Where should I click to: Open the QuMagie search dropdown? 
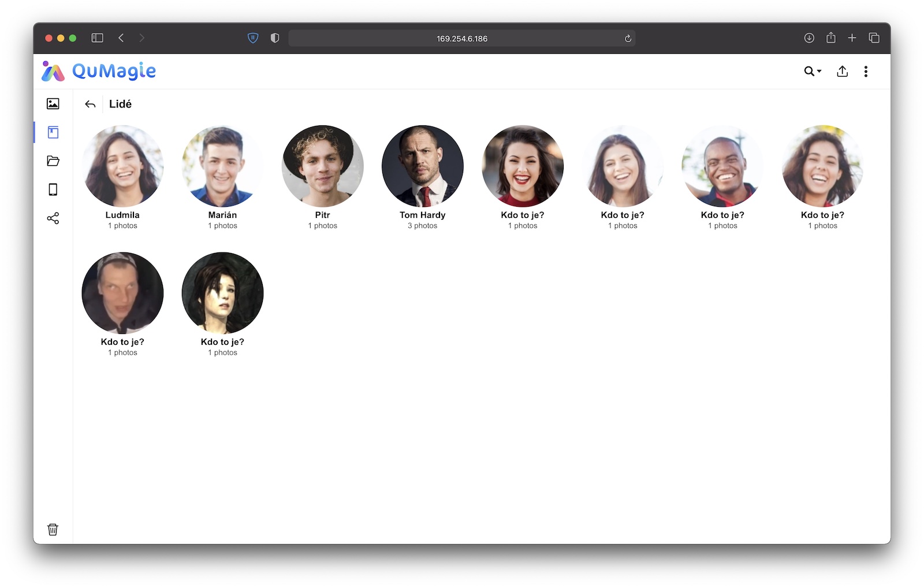coord(813,71)
